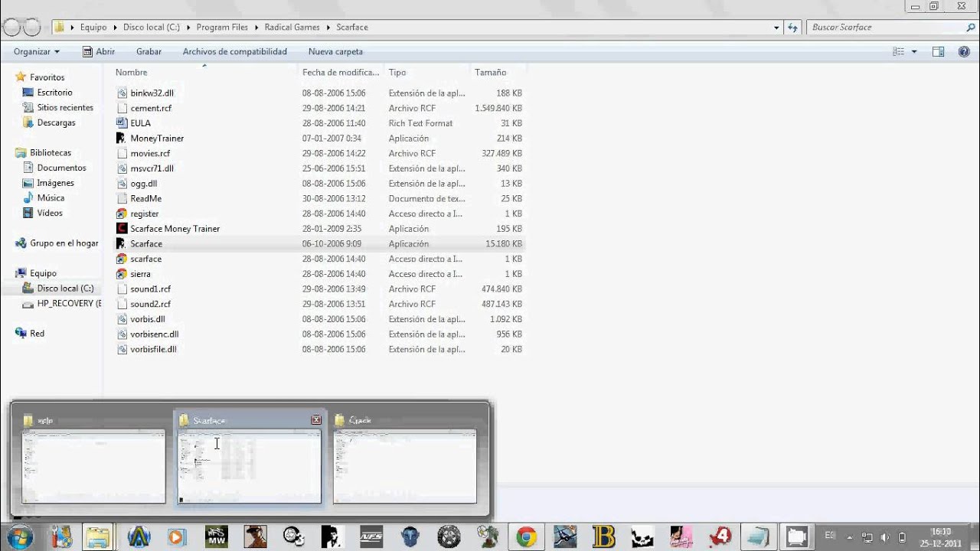Select the Scarface Money Trainer icon
Image resolution: width=980 pixels, height=551 pixels.
point(121,228)
